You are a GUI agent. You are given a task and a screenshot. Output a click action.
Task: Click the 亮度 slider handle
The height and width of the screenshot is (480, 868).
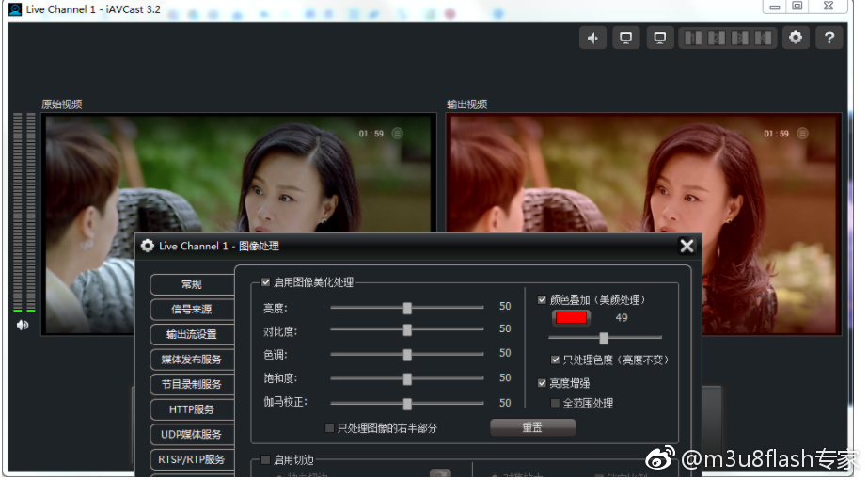click(x=407, y=308)
